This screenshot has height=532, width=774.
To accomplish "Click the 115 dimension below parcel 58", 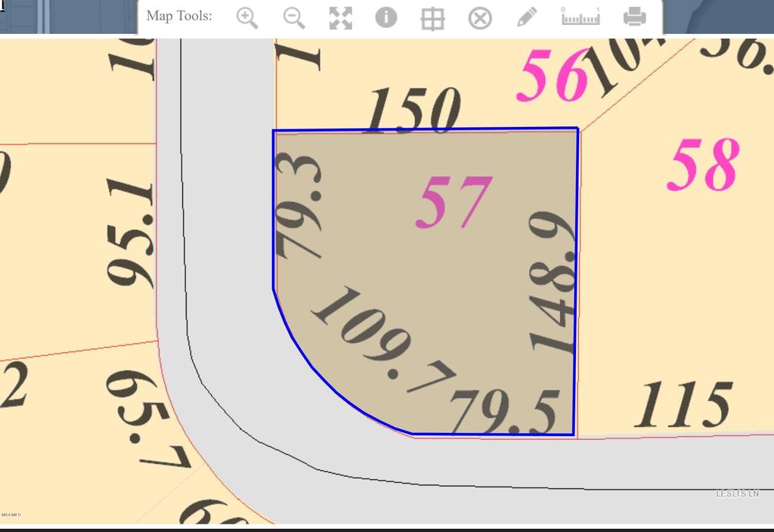I will [683, 405].
